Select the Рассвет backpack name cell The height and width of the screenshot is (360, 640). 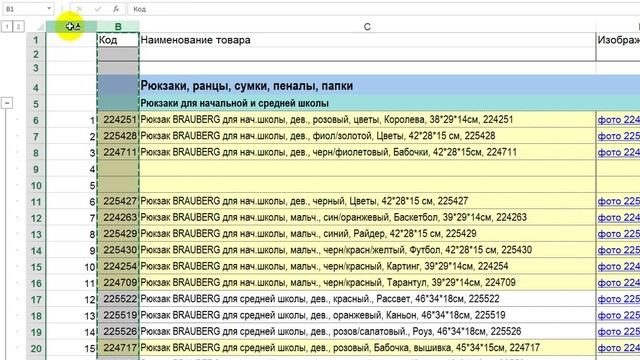[367, 299]
